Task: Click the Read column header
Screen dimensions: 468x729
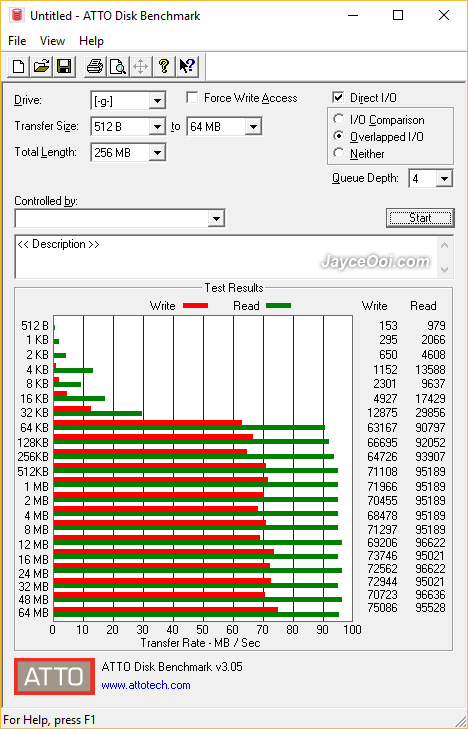Action: pyautogui.click(x=423, y=306)
